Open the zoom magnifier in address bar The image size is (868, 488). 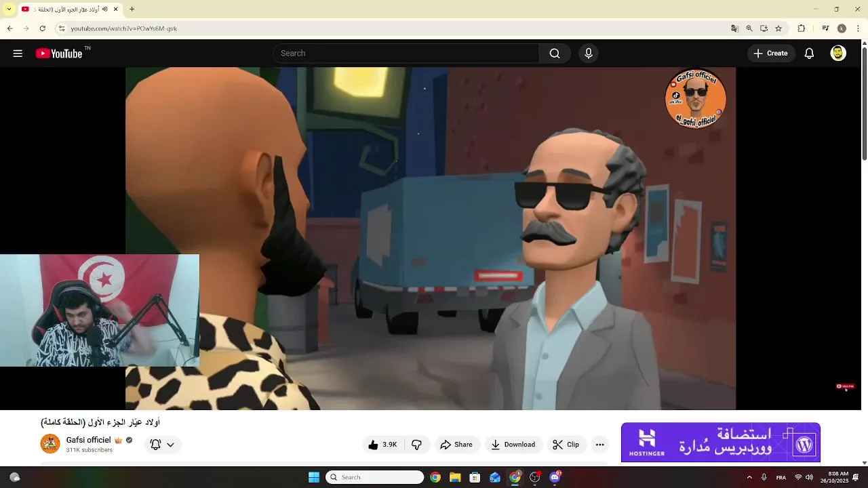[749, 28]
